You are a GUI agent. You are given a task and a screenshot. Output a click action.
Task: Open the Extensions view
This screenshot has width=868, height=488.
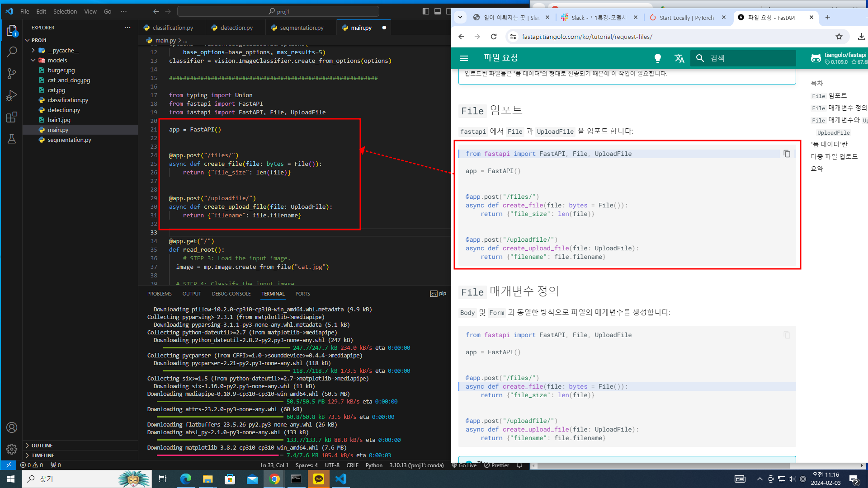(12, 117)
